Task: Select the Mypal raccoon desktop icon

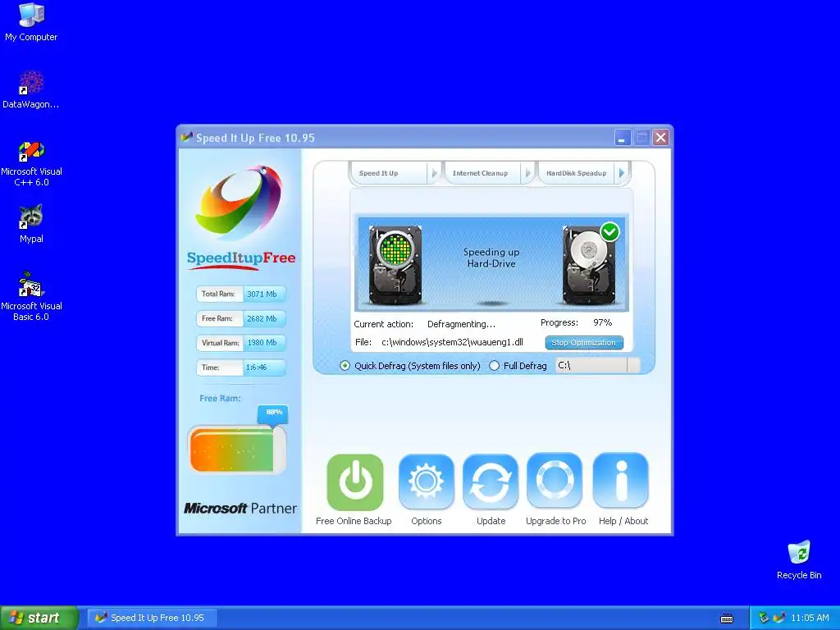Action: 31,224
